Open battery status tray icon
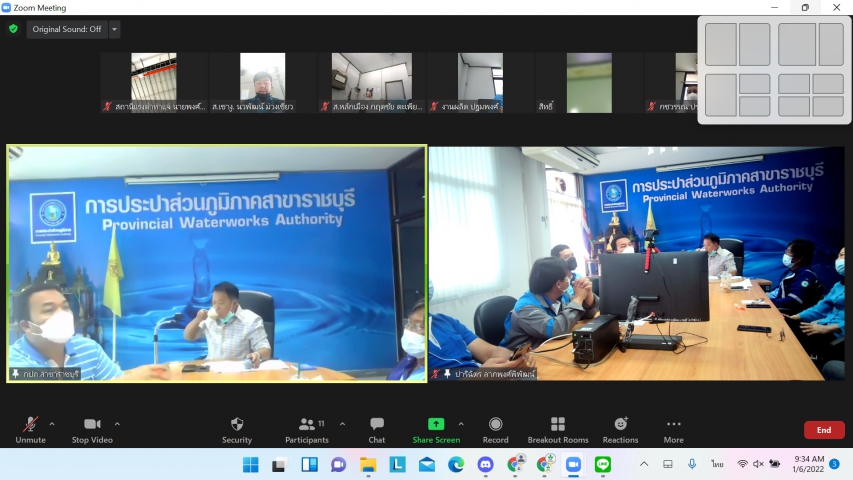 [x=775, y=464]
